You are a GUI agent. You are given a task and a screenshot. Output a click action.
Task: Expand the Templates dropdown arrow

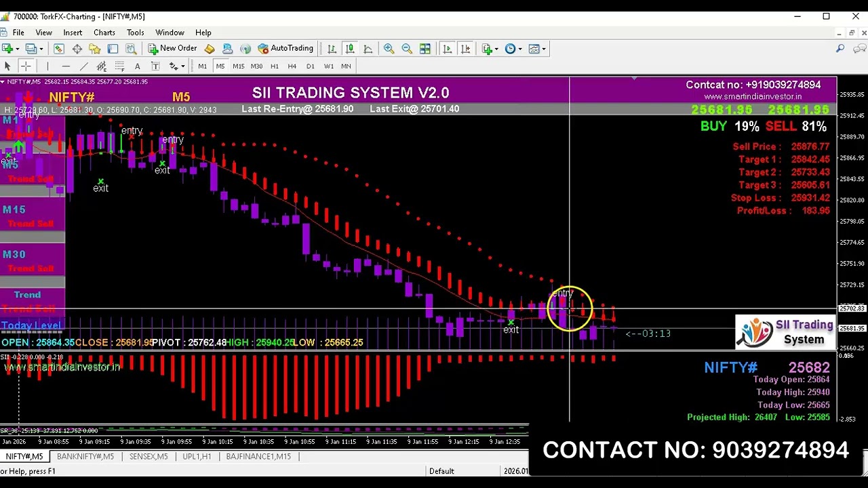click(543, 49)
